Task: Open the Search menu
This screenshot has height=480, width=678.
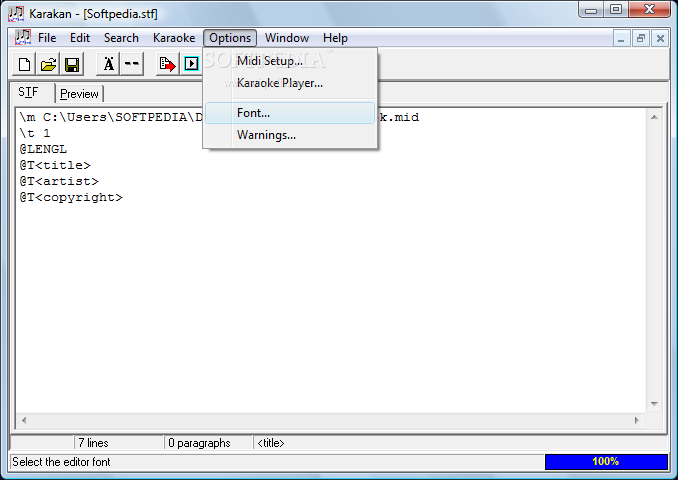Action: [x=121, y=38]
